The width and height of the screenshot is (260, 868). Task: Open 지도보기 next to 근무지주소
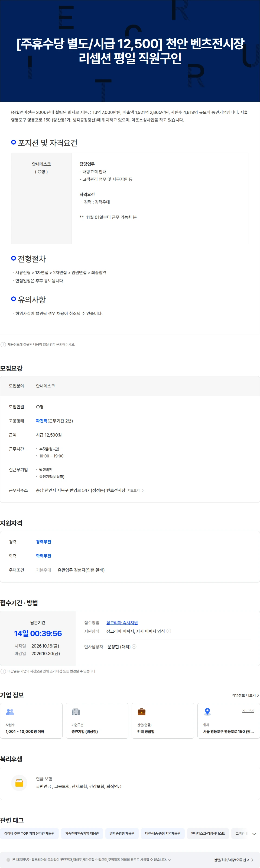[134, 490]
